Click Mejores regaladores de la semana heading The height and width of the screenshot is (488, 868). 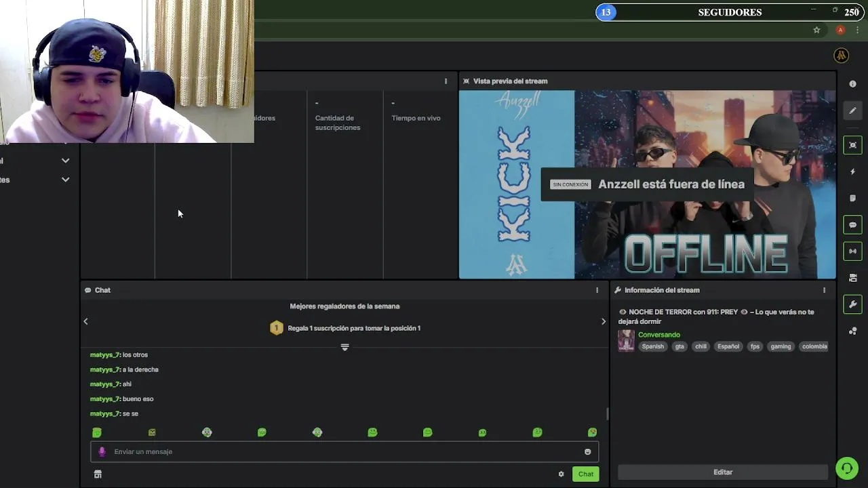tap(344, 306)
